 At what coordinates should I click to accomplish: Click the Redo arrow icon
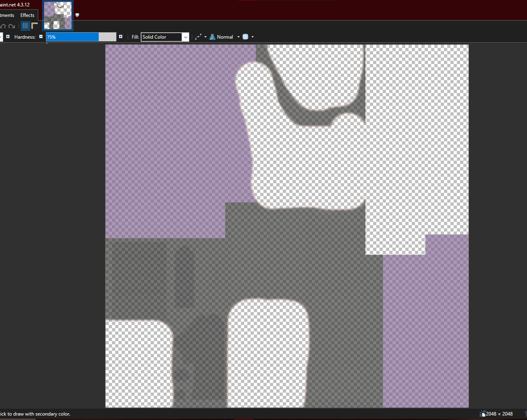[x=11, y=26]
